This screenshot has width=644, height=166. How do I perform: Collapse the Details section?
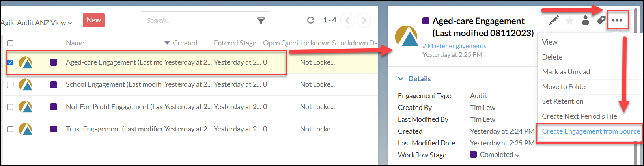tap(414, 79)
